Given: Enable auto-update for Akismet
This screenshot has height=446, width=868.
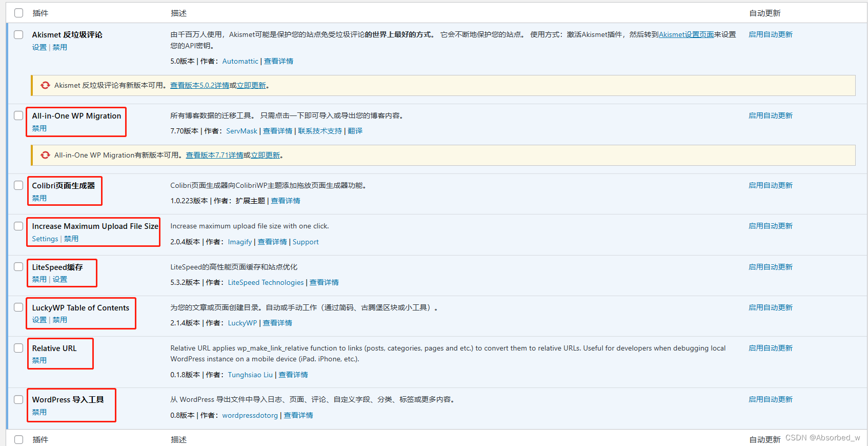Looking at the screenshot, I should point(771,34).
